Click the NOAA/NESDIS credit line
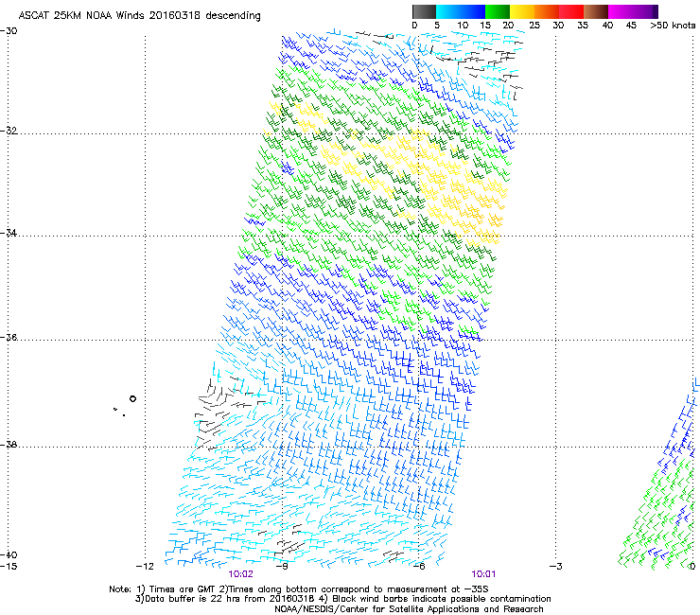Image resolution: width=700 pixels, height=615 pixels. [x=409, y=609]
